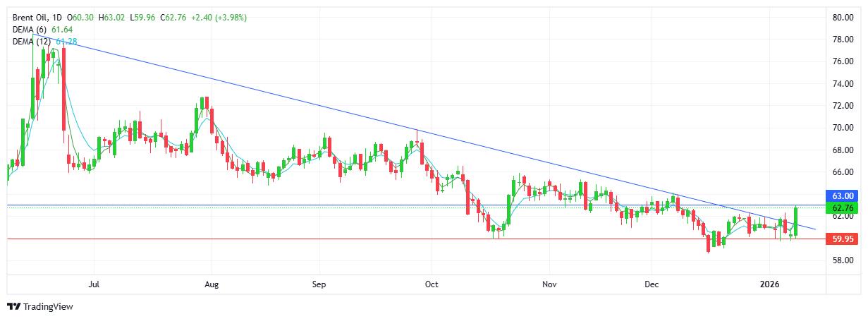The image size is (868, 319).
Task: Click the Dec label on time axis
Action: coord(651,285)
